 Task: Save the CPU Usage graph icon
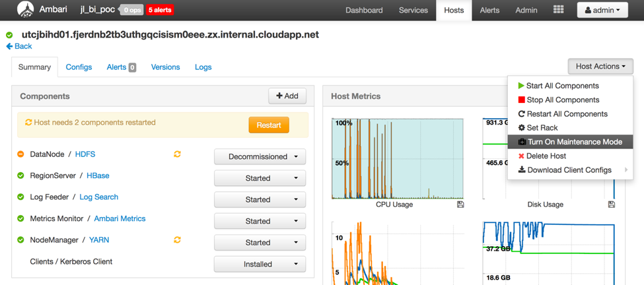tap(460, 205)
